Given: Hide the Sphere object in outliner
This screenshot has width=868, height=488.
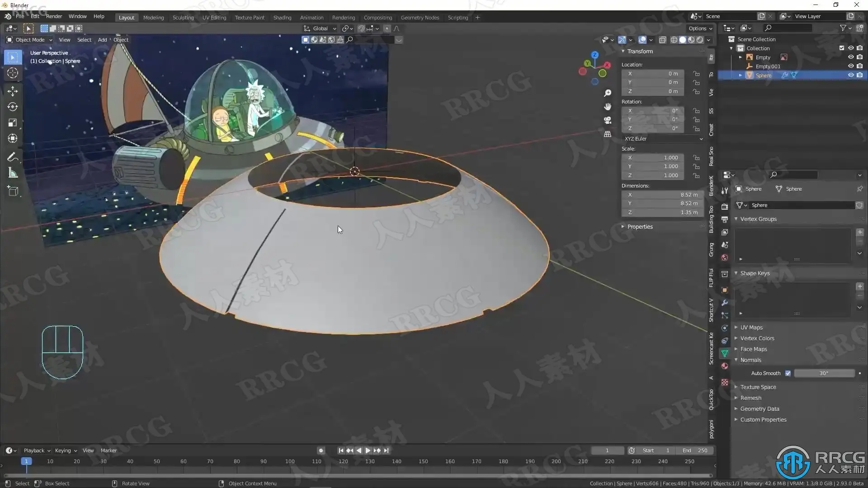Looking at the screenshot, I should (850, 75).
